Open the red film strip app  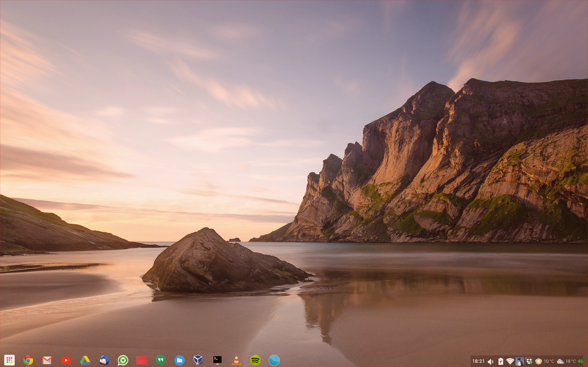142,360
